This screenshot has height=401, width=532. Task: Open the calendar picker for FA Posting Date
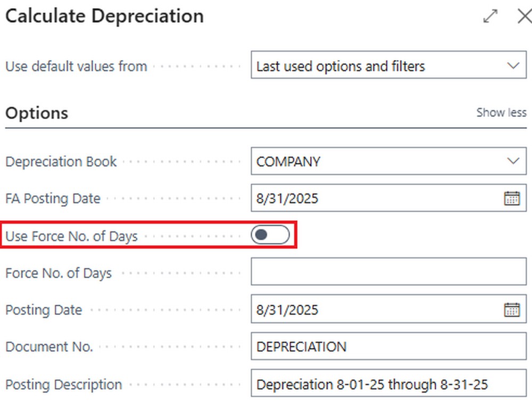pos(512,198)
